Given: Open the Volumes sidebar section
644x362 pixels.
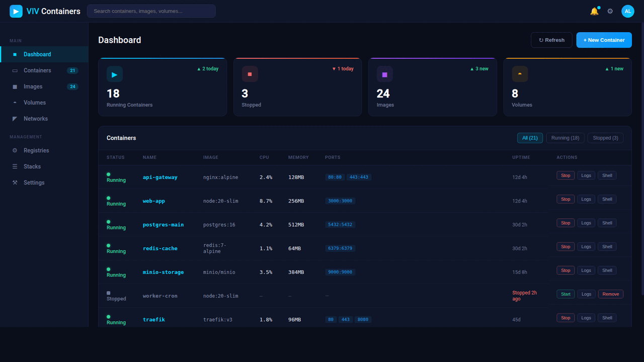Looking at the screenshot, I should click(x=35, y=103).
